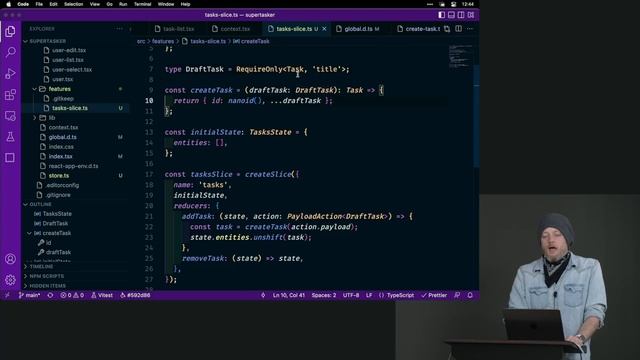Open the Remote Explorer icon in activity bar
The image size is (640, 360).
click(x=10, y=116)
